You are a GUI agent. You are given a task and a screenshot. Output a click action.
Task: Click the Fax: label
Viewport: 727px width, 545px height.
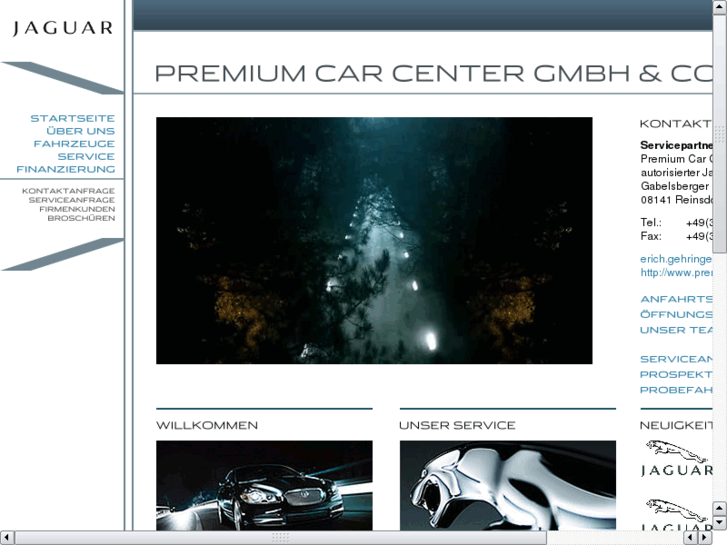(x=650, y=236)
